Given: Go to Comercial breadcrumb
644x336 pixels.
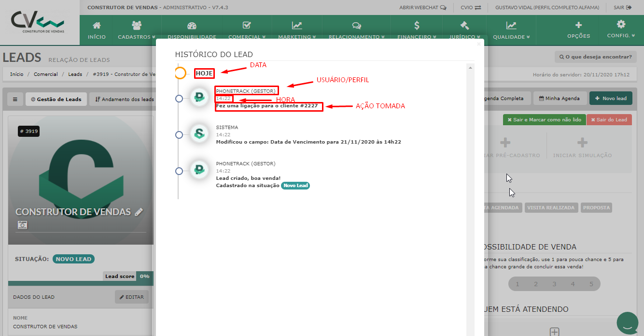Looking at the screenshot, I should click(46, 74).
